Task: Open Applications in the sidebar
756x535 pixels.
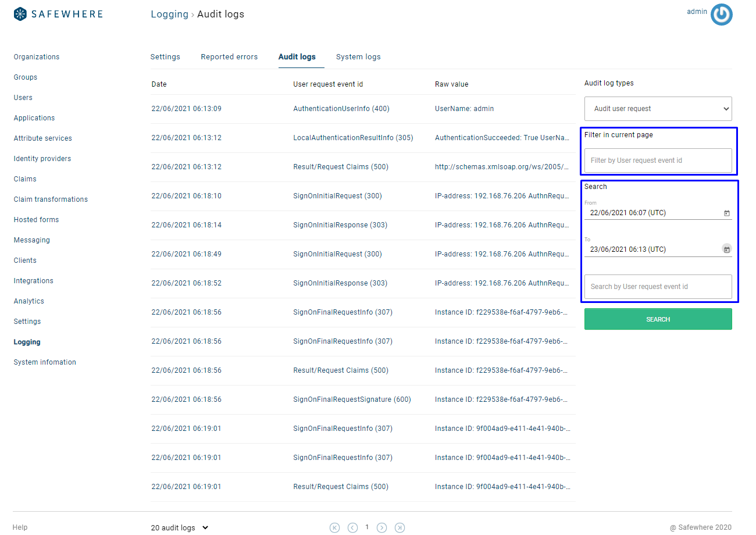Action: click(x=34, y=118)
